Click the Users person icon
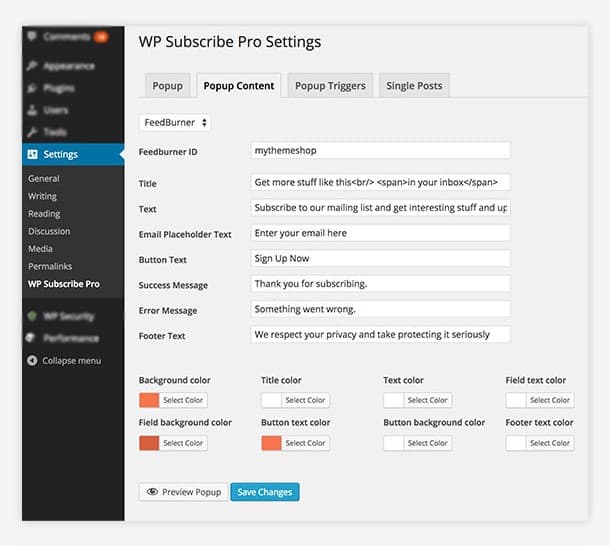The image size is (610, 546). click(x=33, y=110)
